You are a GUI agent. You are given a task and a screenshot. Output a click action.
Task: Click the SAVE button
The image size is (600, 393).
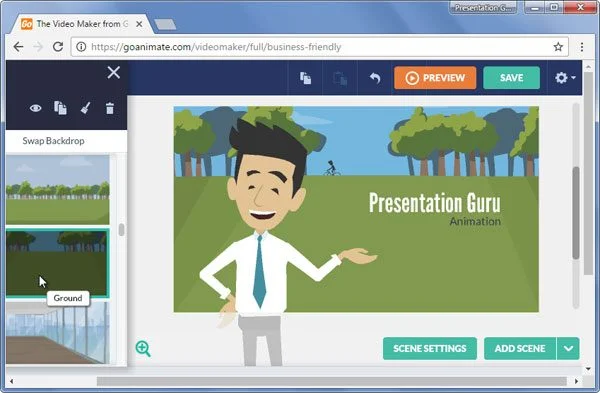511,78
